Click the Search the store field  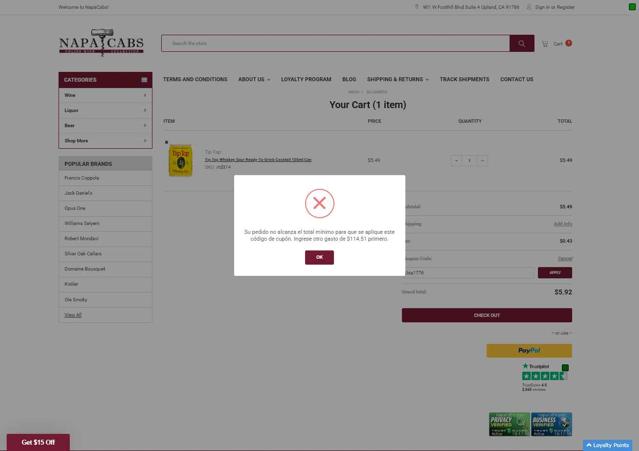[335, 43]
